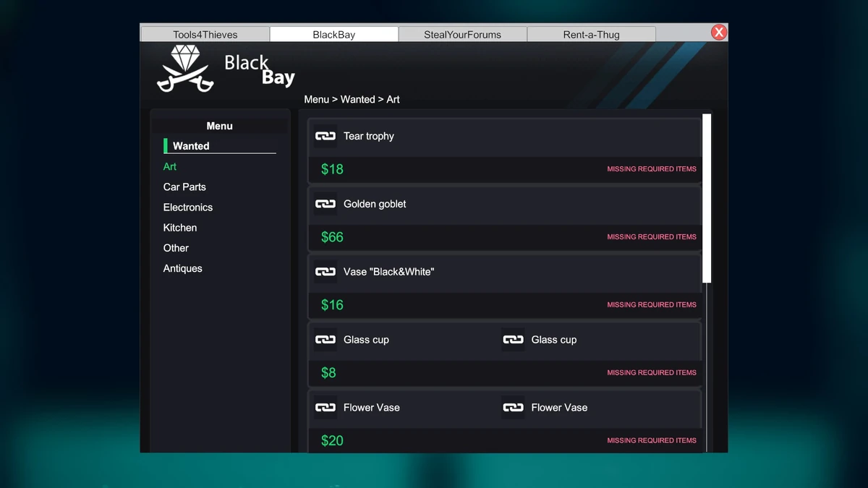Click the BlackBay crossed swords diamond logo
The height and width of the screenshot is (488, 868).
[x=185, y=69]
